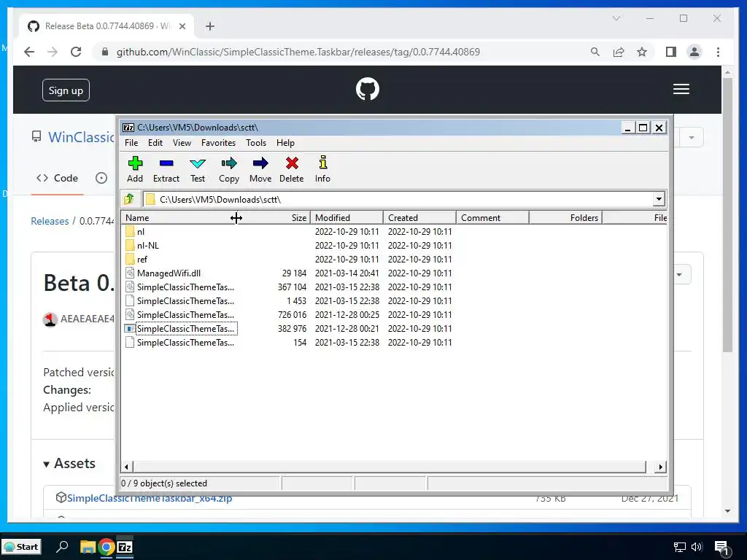Run the Test archive tool
This screenshot has height=560, width=747.
click(197, 169)
